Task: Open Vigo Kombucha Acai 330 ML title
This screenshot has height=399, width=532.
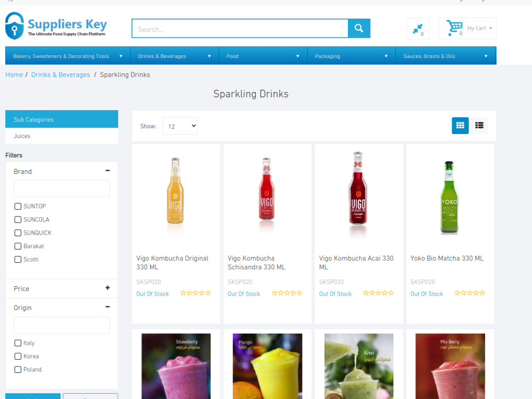Action: pos(356,263)
